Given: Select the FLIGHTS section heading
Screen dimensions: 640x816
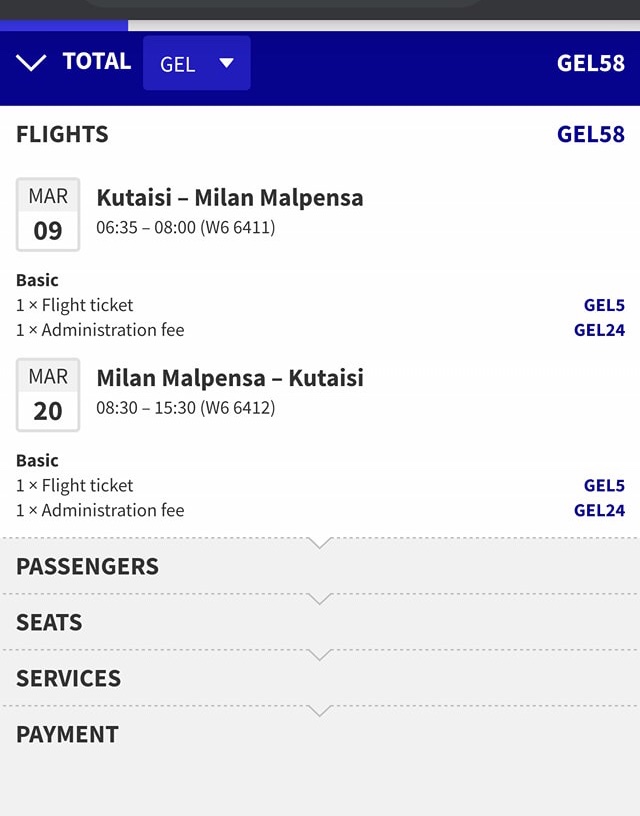Looking at the screenshot, I should pos(62,134).
